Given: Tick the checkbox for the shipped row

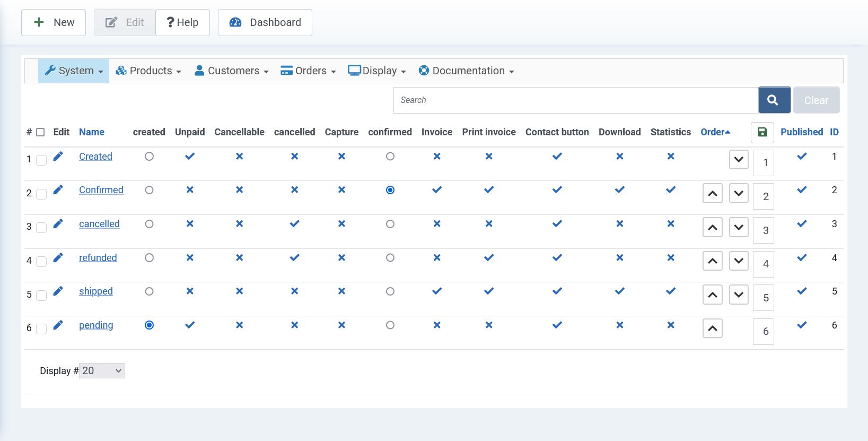Looking at the screenshot, I should pos(41,295).
